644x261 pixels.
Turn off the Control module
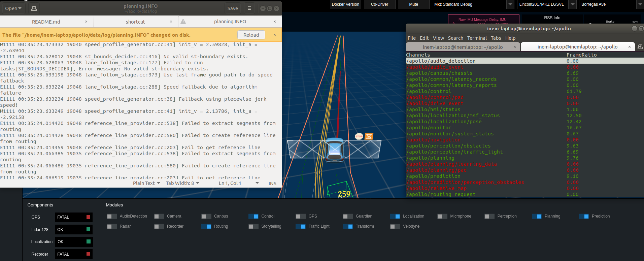(x=253, y=216)
